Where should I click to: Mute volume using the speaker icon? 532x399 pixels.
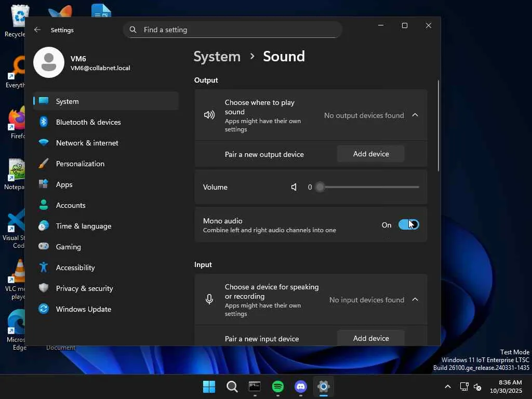[294, 187]
